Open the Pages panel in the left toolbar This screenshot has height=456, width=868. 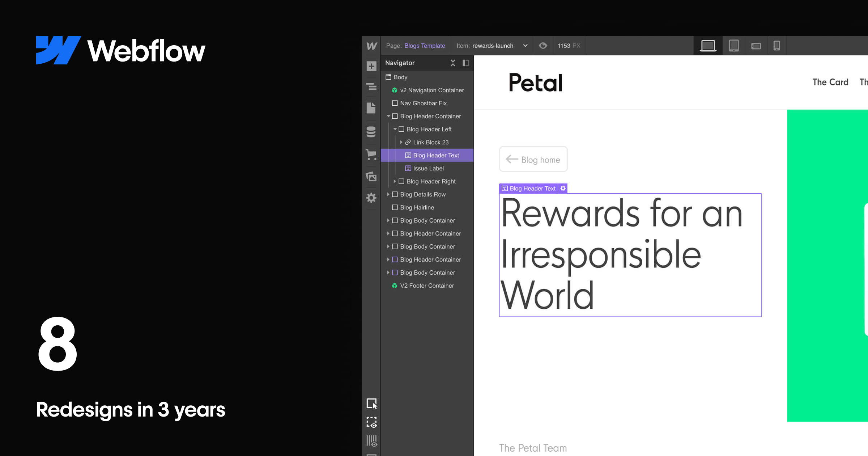tap(371, 108)
